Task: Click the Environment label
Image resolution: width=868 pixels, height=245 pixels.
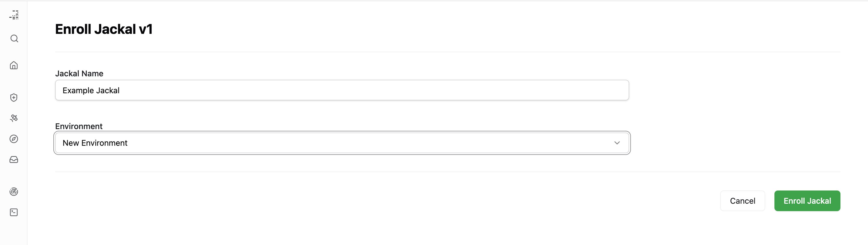Action: coord(79,126)
